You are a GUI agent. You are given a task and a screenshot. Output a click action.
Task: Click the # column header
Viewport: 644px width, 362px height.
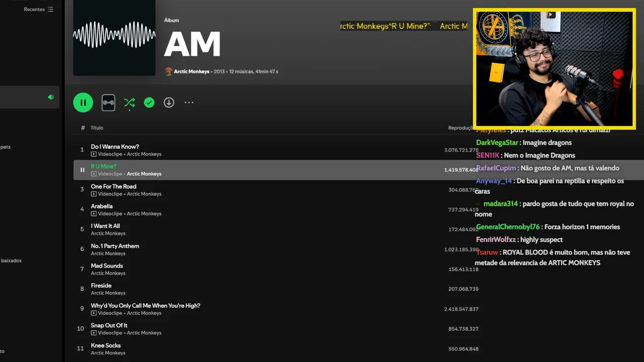tap(83, 128)
